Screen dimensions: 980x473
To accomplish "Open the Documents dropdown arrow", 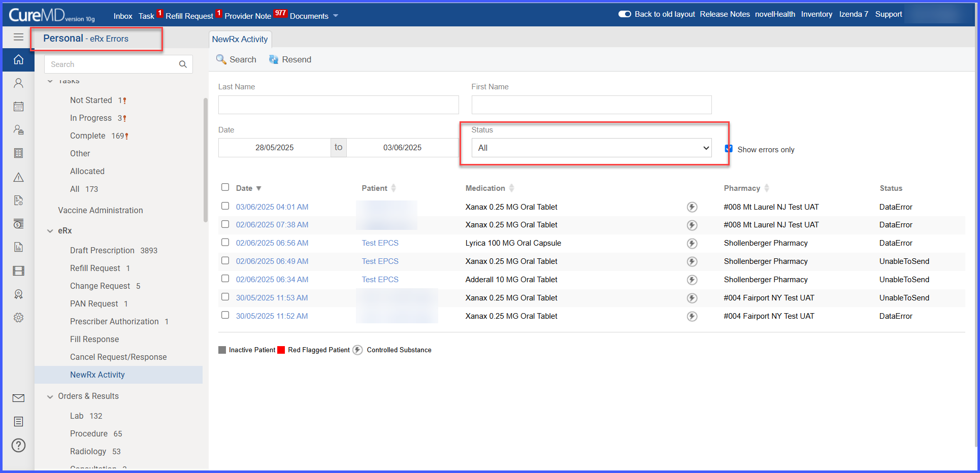I will click(336, 16).
